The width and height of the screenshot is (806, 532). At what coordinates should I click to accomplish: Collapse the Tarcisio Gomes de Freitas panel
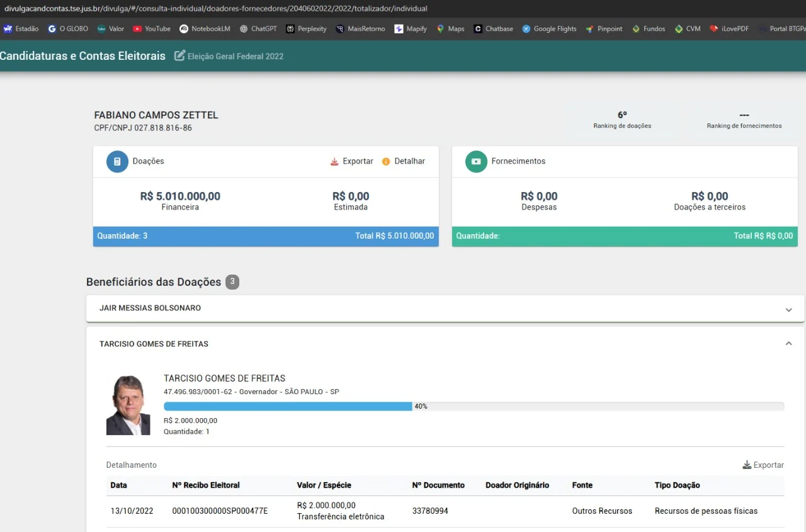click(788, 344)
